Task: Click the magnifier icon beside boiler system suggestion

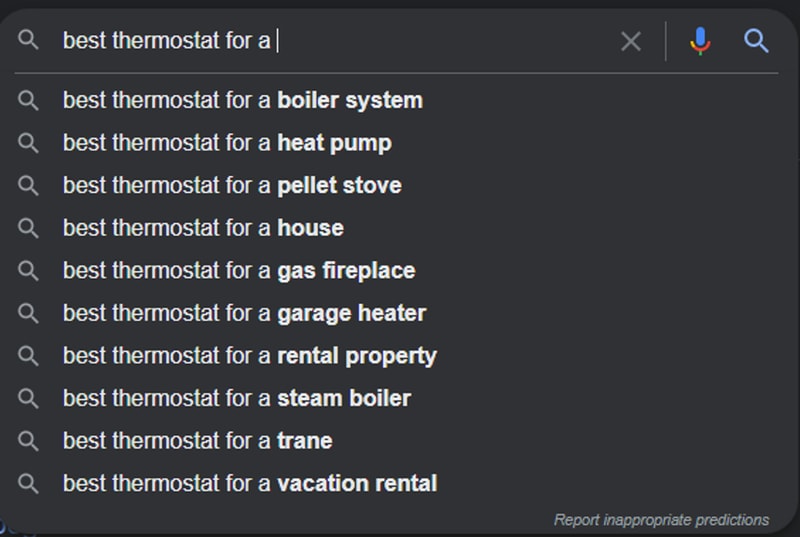Action: click(x=28, y=100)
